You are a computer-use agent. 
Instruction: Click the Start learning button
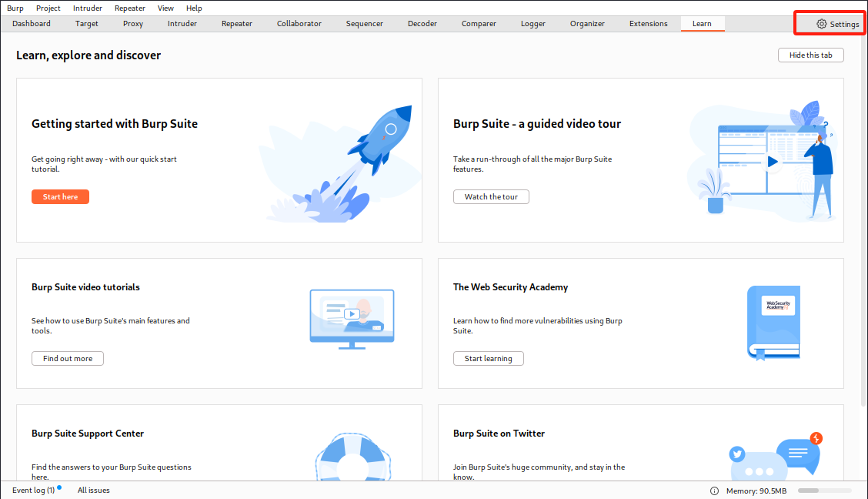488,358
